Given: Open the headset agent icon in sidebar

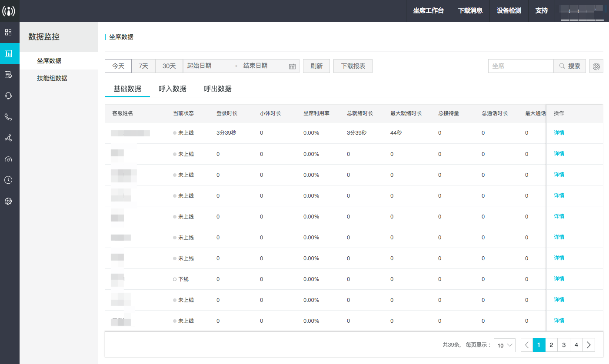Looking at the screenshot, I should pyautogui.click(x=8, y=96).
